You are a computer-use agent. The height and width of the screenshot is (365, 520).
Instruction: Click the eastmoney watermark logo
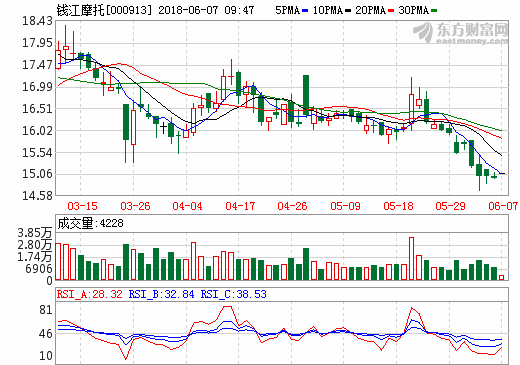pos(461,33)
